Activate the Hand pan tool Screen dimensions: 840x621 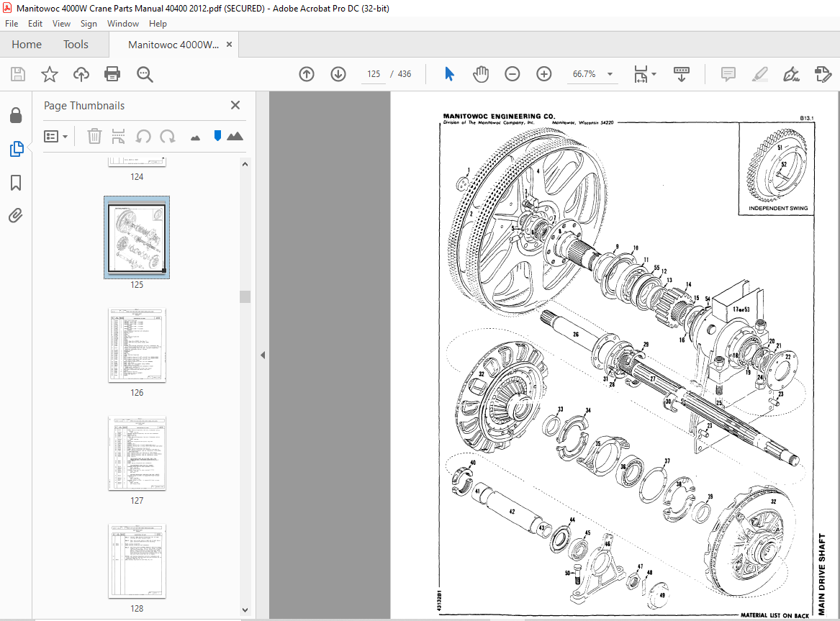tap(481, 74)
